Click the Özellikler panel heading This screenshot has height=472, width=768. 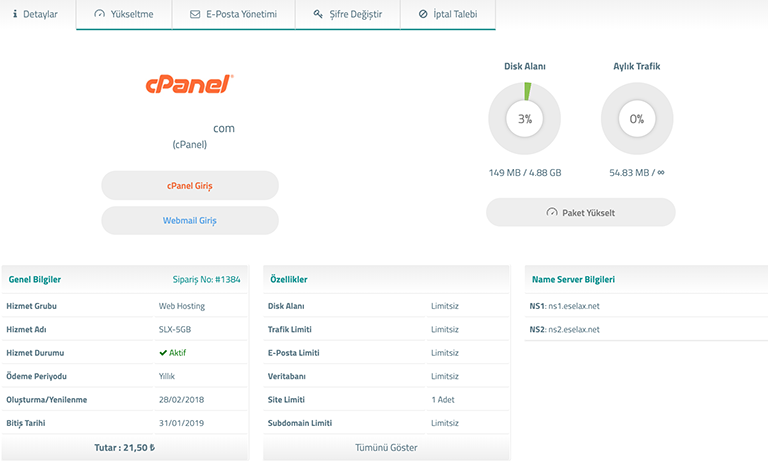click(289, 280)
